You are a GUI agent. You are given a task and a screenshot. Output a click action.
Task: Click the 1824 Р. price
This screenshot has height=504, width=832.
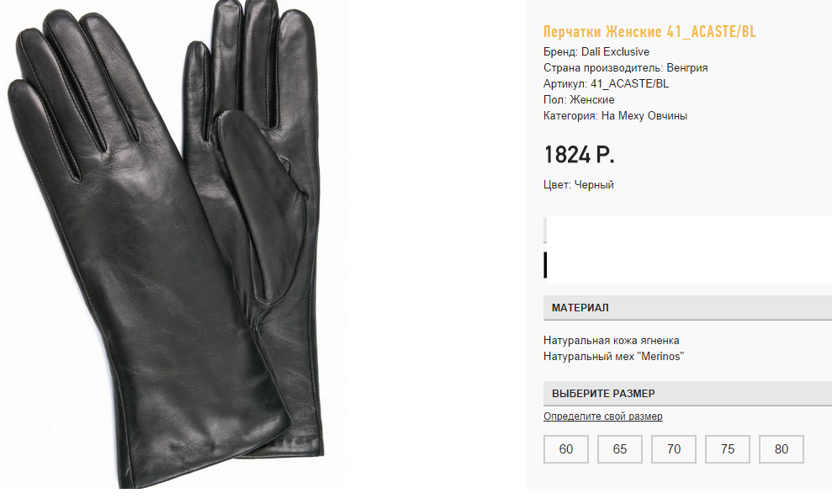pyautogui.click(x=579, y=155)
